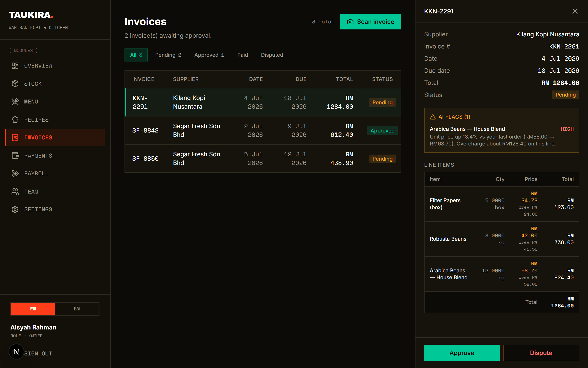Open the SF-8842 invoice row
Viewport: 588px width, 368px height.
click(x=263, y=131)
